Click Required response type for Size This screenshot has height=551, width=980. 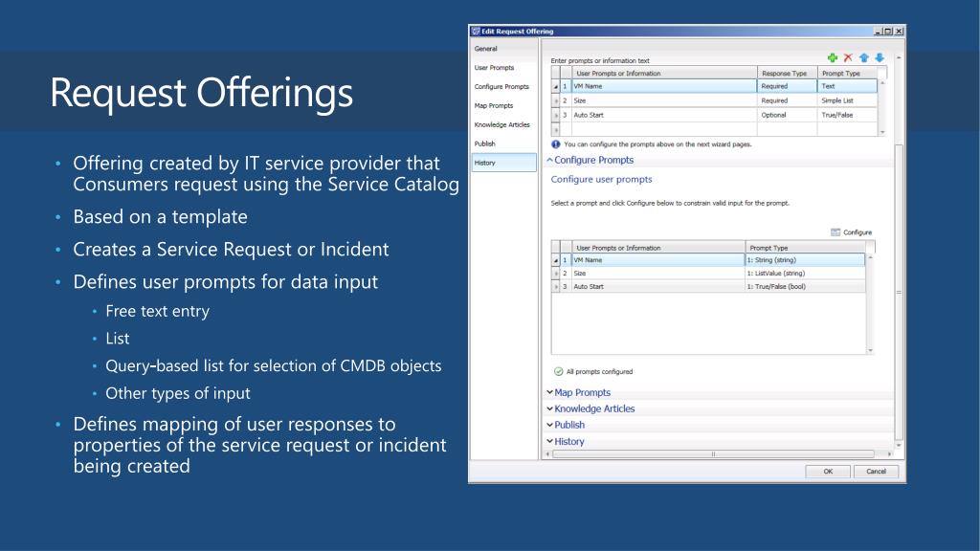[787, 100]
